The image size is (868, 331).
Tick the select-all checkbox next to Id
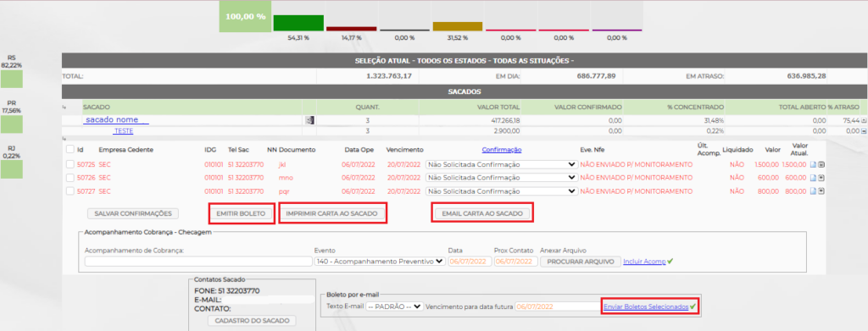pos(70,149)
